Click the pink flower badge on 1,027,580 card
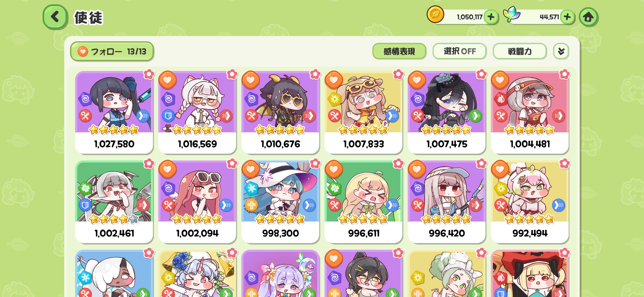Screen dimensions: 644x297 pyautogui.click(x=149, y=74)
